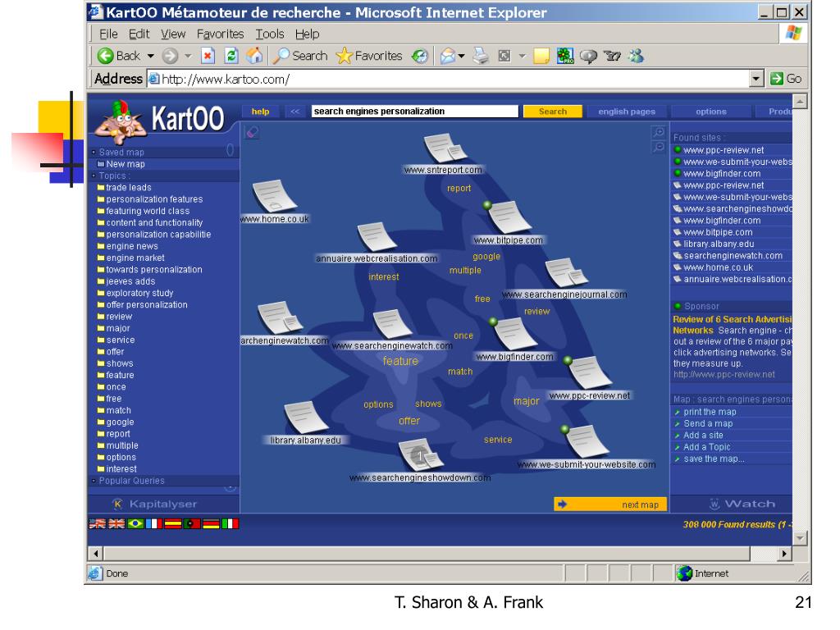Screen dimensions: 840x630
Task: Open the File menu
Action: [x=108, y=34]
